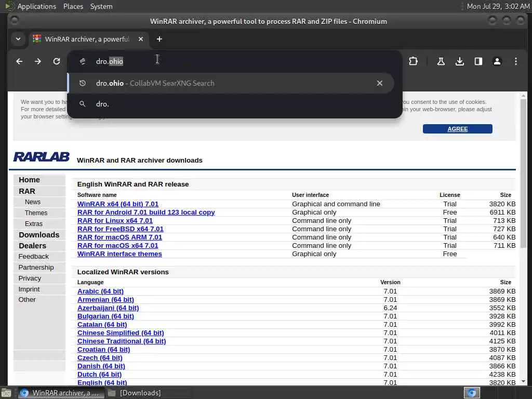Open the Partnership sidebar link

tap(36, 268)
